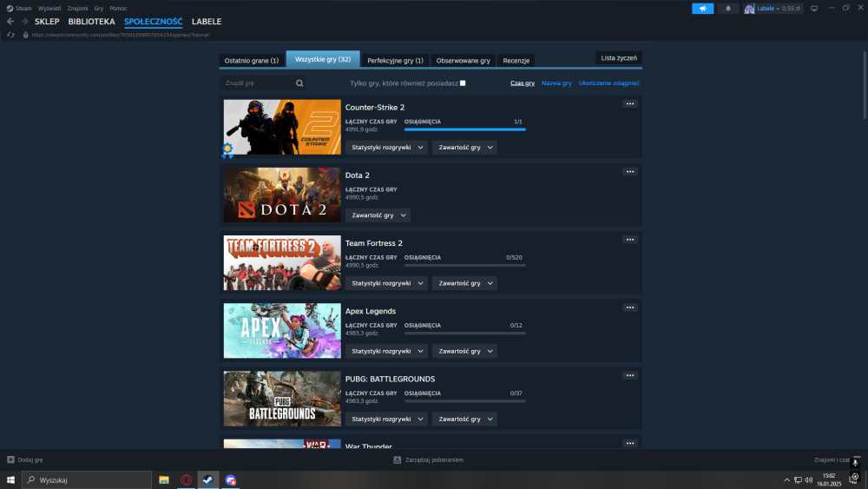
Task: Open notifications with the bell icon
Action: (728, 9)
